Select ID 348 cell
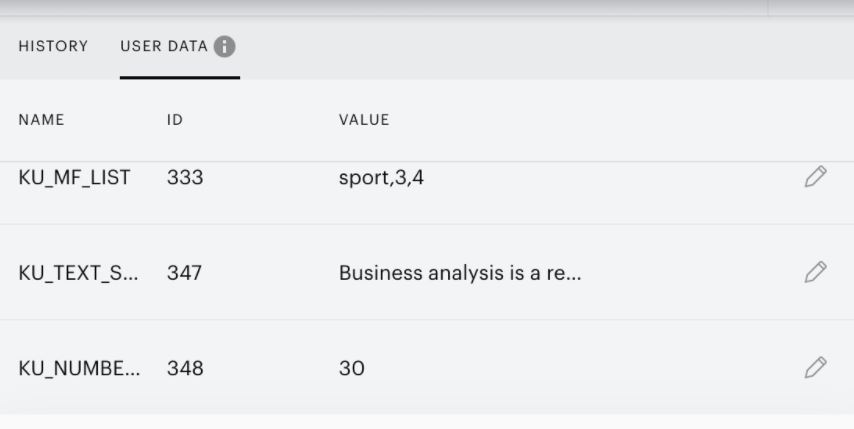Viewport: 854px width, 429px height. coord(185,368)
